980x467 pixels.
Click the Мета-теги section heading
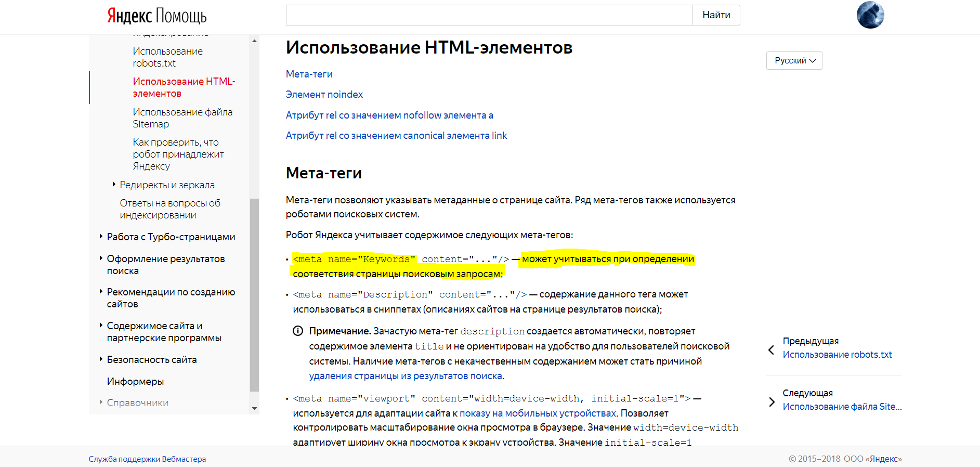pyautogui.click(x=324, y=173)
